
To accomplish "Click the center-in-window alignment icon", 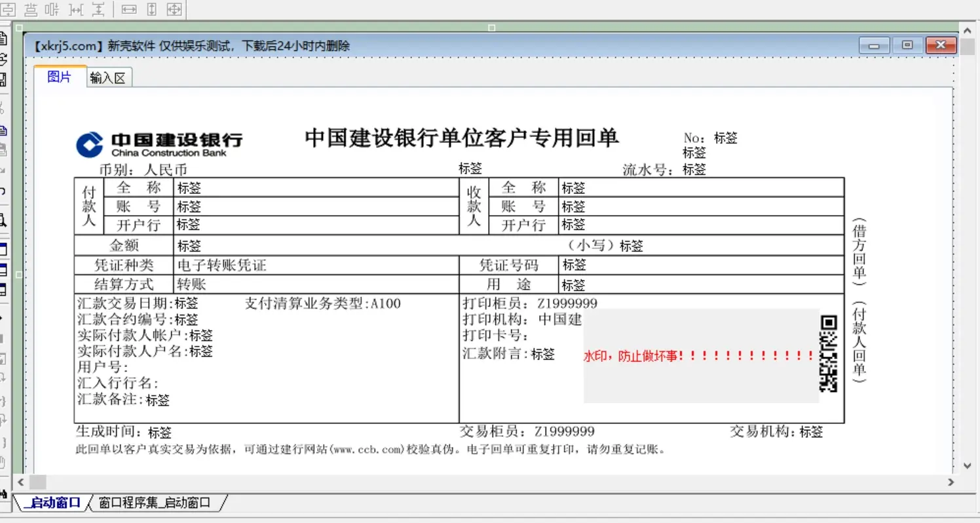I will 9,9.
